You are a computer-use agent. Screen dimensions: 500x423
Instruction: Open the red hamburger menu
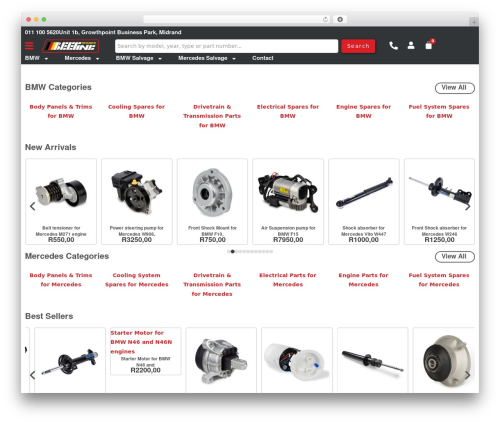tap(29, 46)
